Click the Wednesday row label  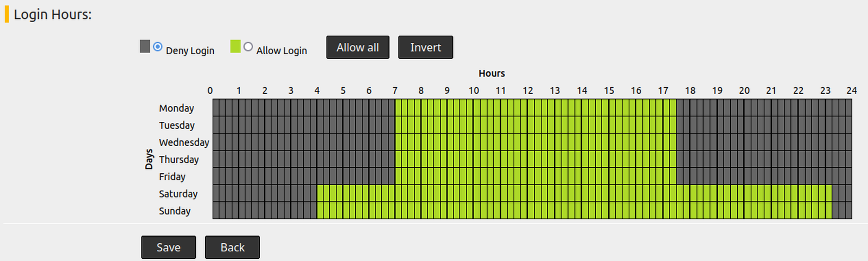click(x=184, y=142)
